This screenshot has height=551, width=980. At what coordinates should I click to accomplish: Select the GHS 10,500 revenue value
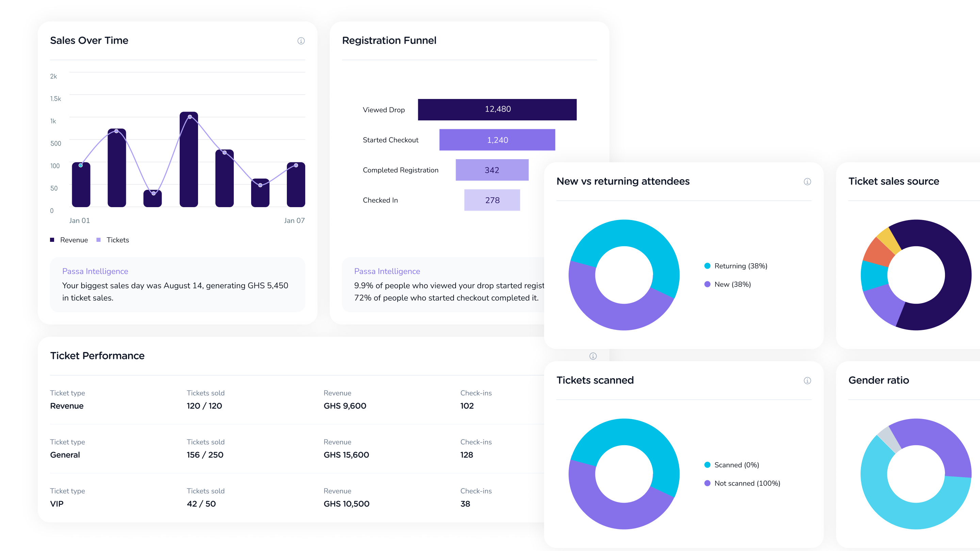pos(347,504)
